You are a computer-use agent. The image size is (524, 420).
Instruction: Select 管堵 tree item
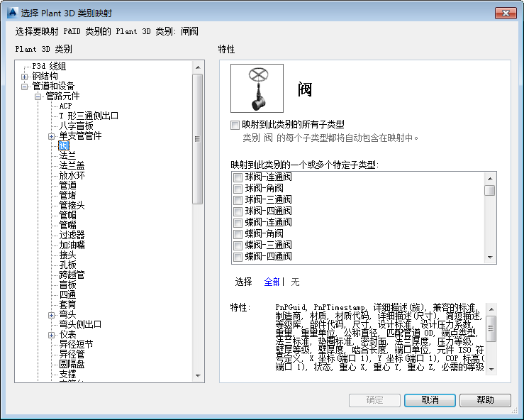67,195
